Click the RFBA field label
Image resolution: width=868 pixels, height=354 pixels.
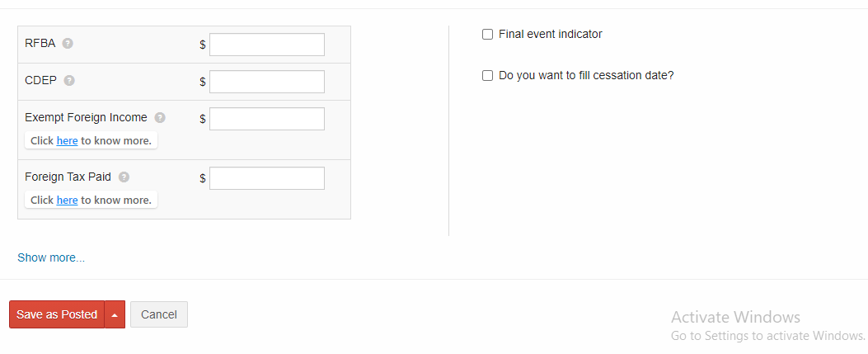[x=40, y=43]
